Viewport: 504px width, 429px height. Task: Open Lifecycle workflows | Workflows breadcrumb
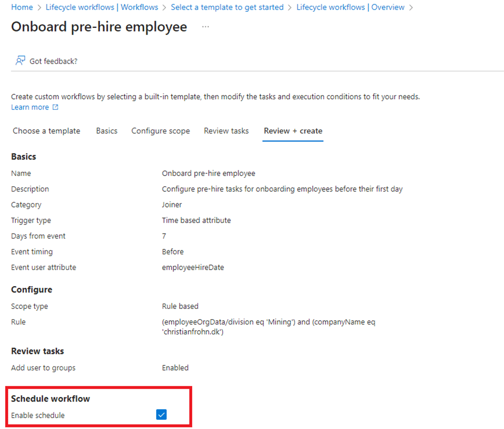102,7
